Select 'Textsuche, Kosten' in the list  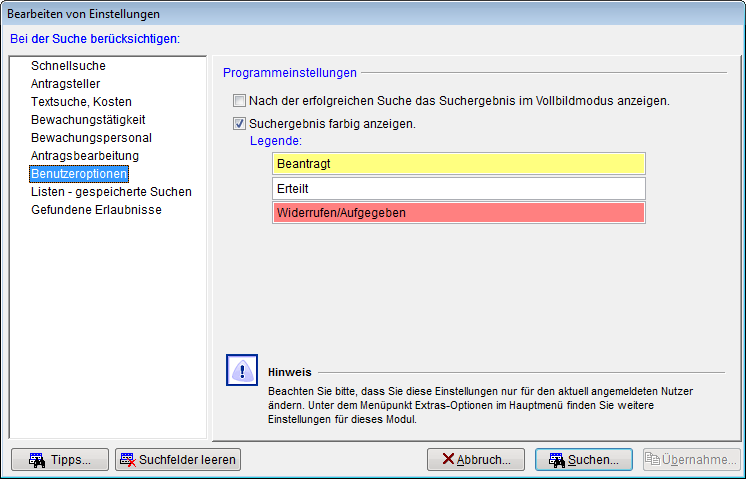click(81, 102)
